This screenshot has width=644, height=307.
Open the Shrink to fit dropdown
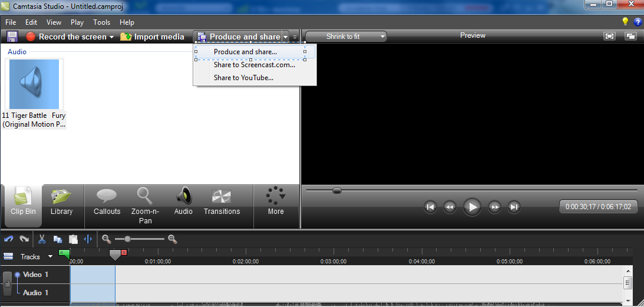346,37
